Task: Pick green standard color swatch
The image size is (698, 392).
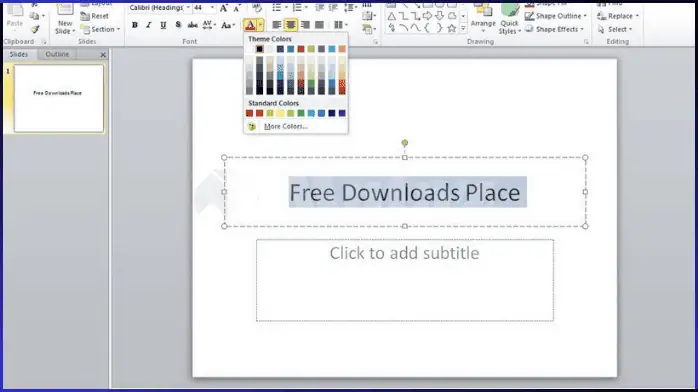Action: 301,113
